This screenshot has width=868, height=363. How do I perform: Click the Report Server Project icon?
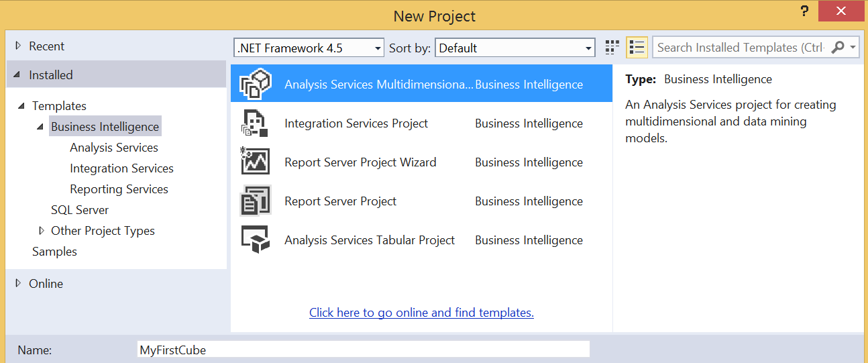pos(255,201)
